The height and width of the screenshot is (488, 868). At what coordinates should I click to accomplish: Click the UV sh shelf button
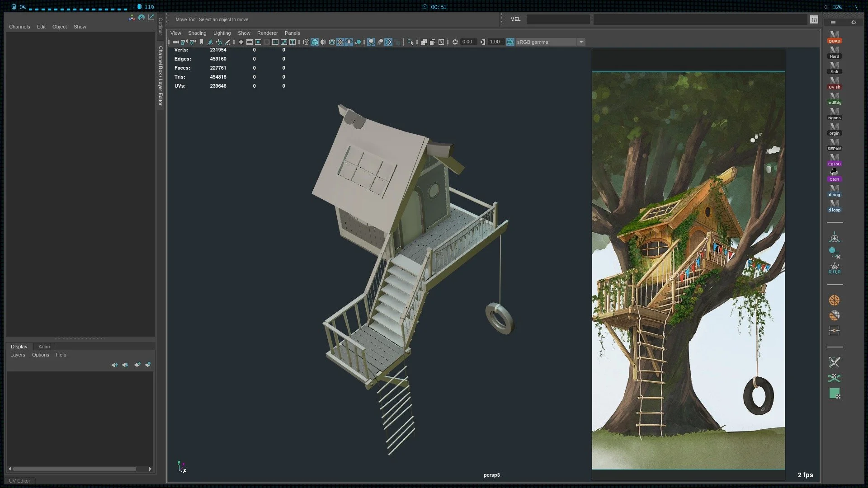[x=834, y=84]
